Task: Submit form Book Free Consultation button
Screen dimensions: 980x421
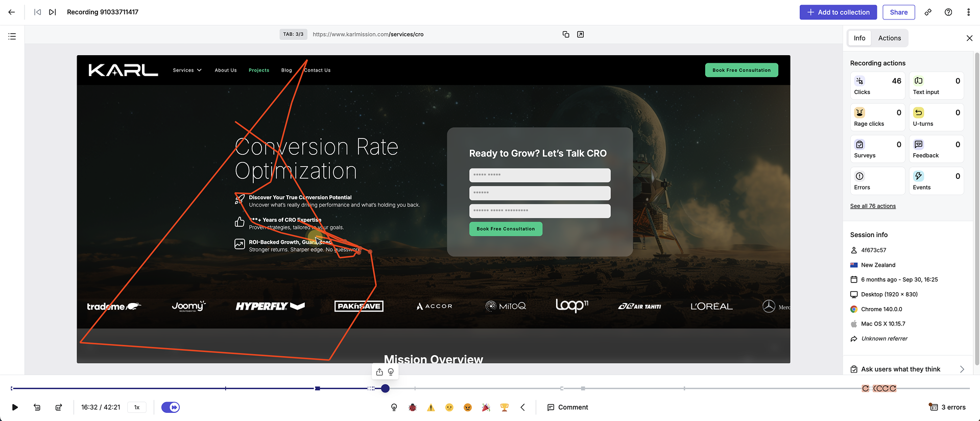Action: (x=506, y=229)
